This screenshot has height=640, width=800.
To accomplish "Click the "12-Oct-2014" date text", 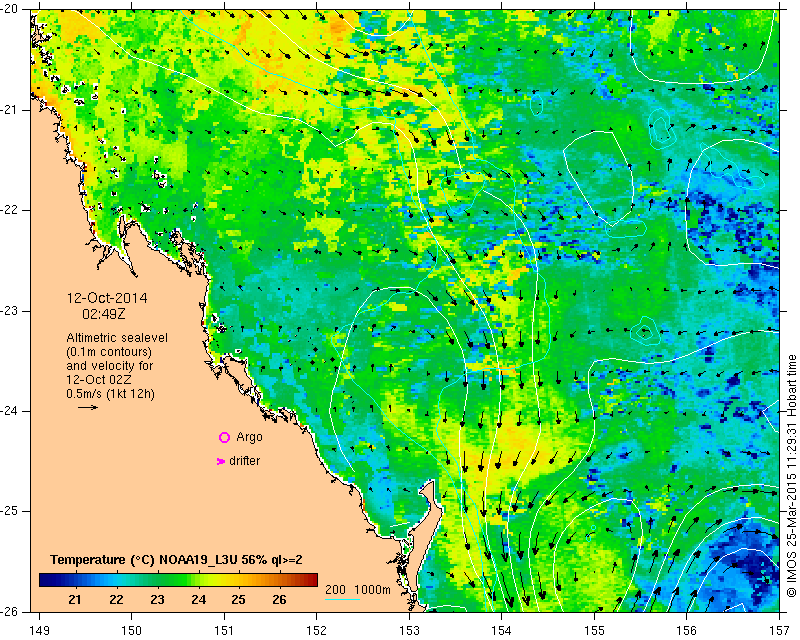I will pos(107,298).
